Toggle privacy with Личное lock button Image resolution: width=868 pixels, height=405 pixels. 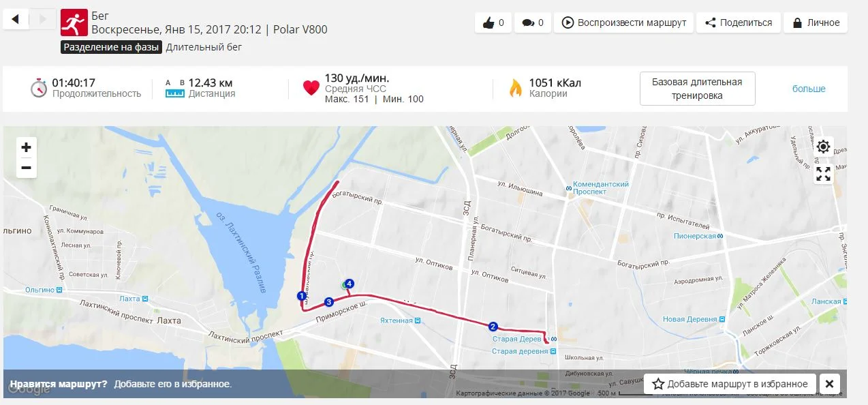(816, 22)
